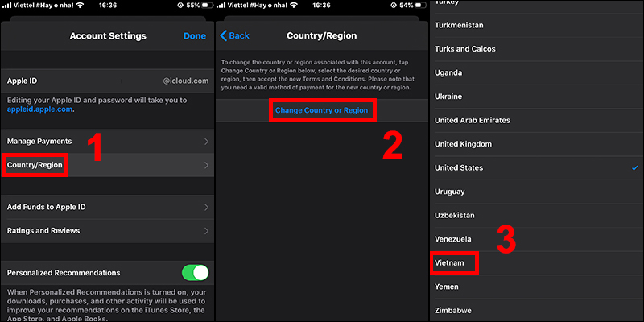Select Uganda in country list
Screen dimensions: 644x322
pyautogui.click(x=536, y=72)
